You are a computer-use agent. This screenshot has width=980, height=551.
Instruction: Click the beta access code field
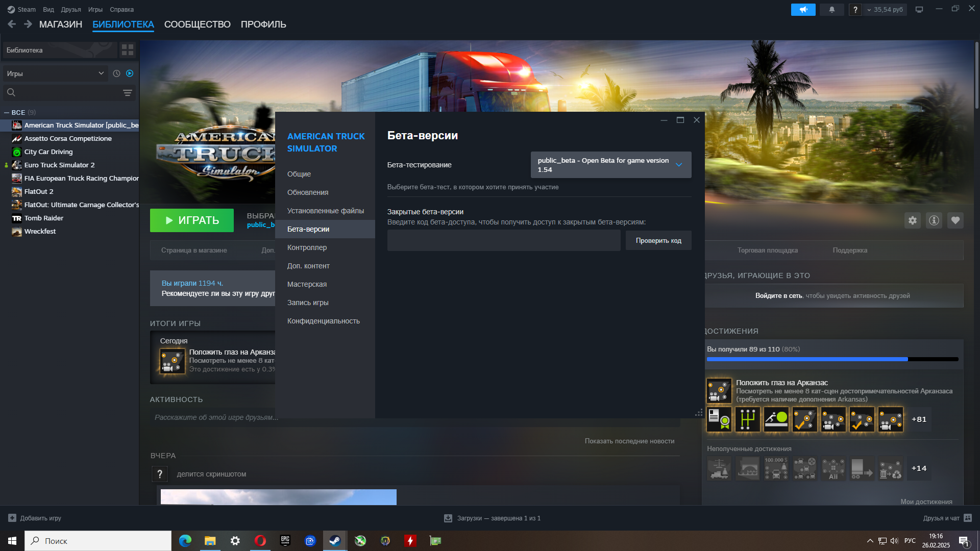[x=503, y=240]
